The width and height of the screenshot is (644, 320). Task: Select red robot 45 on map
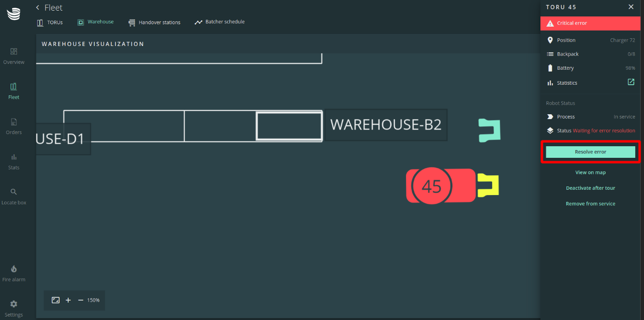pos(432,186)
